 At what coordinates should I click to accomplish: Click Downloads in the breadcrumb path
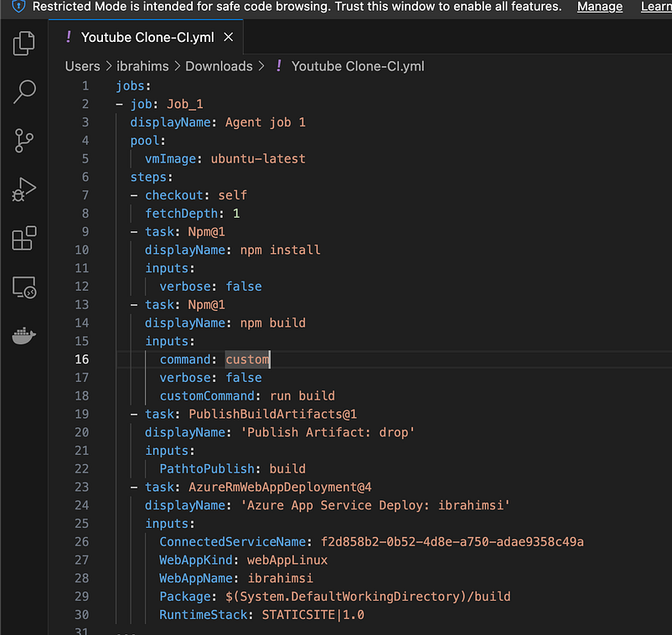point(219,66)
